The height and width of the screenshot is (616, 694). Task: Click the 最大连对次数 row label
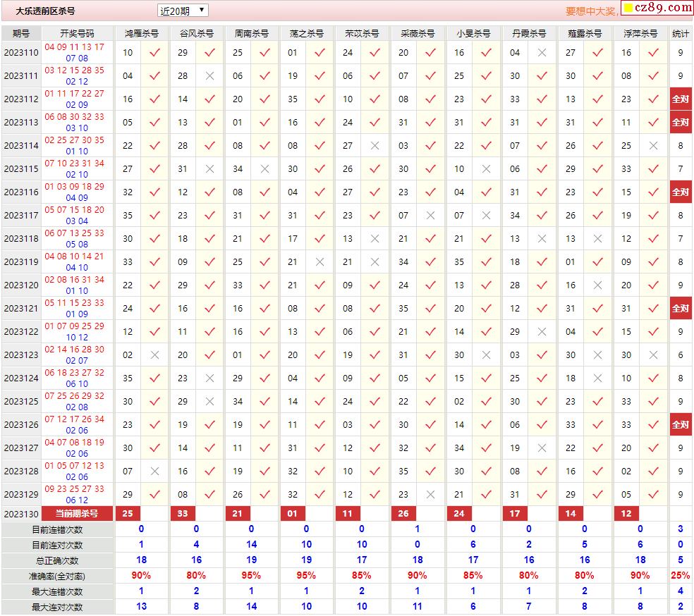[x=57, y=607]
